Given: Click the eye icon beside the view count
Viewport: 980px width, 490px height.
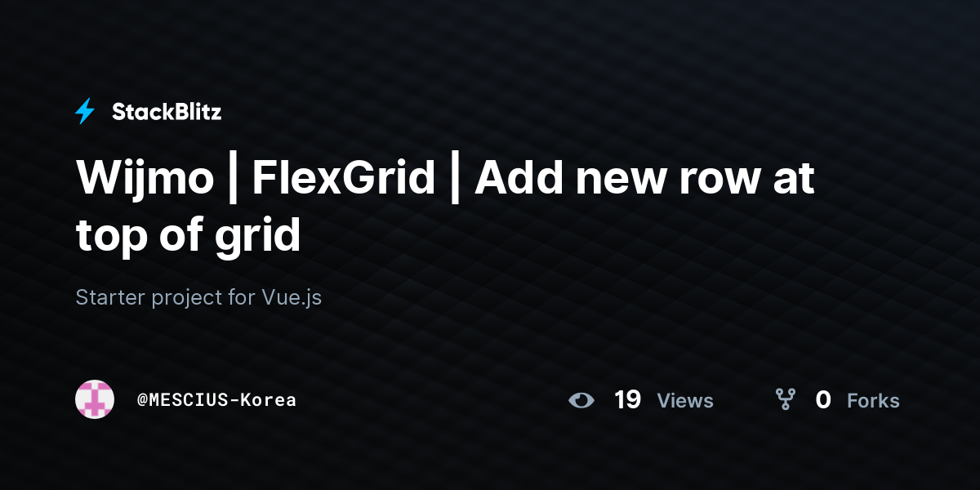Looking at the screenshot, I should tap(581, 400).
